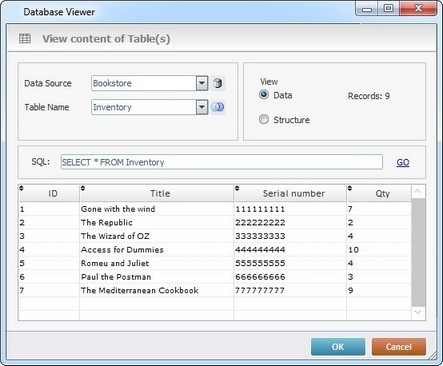This screenshot has width=443, height=366.
Task: Click the blue icon beside Table Name
Action: [218, 107]
